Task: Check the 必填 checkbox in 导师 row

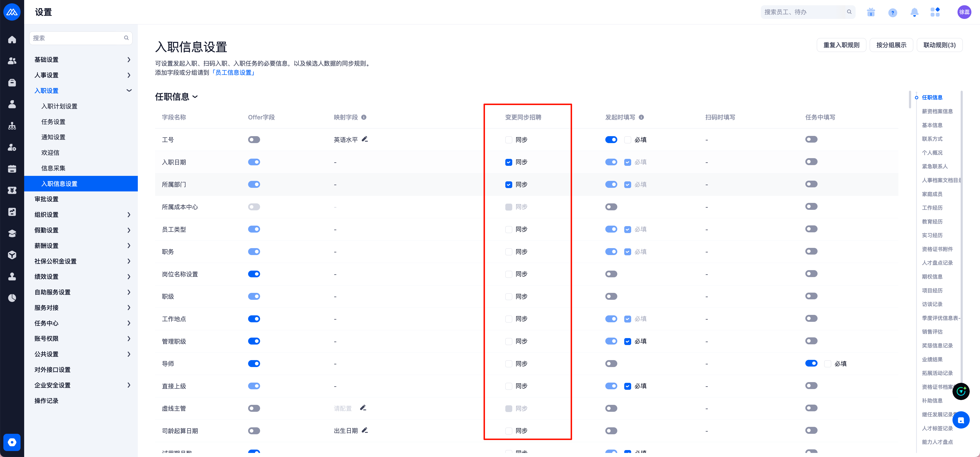Action: (x=827, y=364)
